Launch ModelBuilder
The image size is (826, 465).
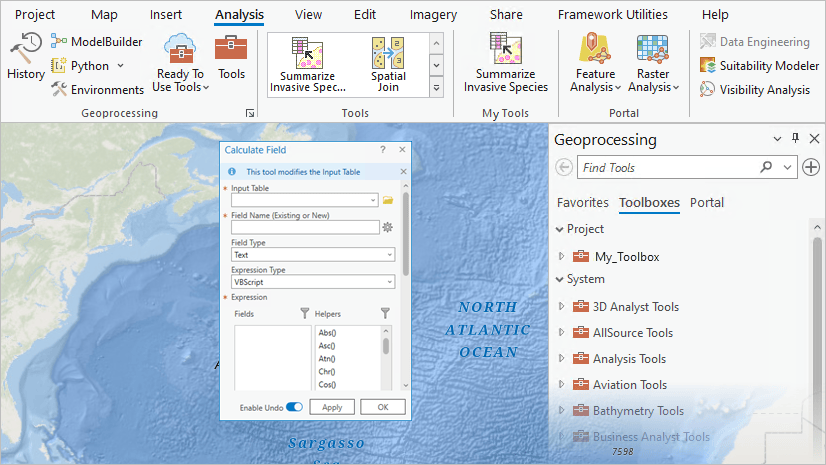(x=97, y=42)
